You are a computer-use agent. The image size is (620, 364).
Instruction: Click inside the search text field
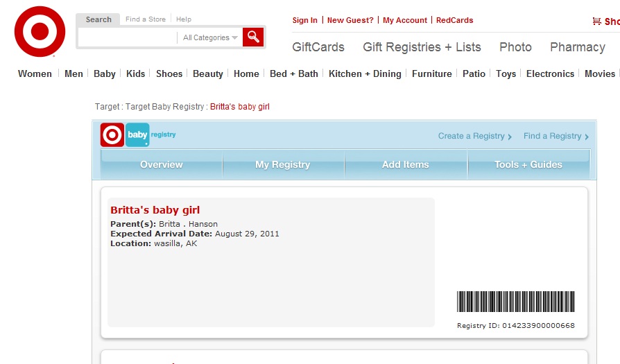[128, 37]
